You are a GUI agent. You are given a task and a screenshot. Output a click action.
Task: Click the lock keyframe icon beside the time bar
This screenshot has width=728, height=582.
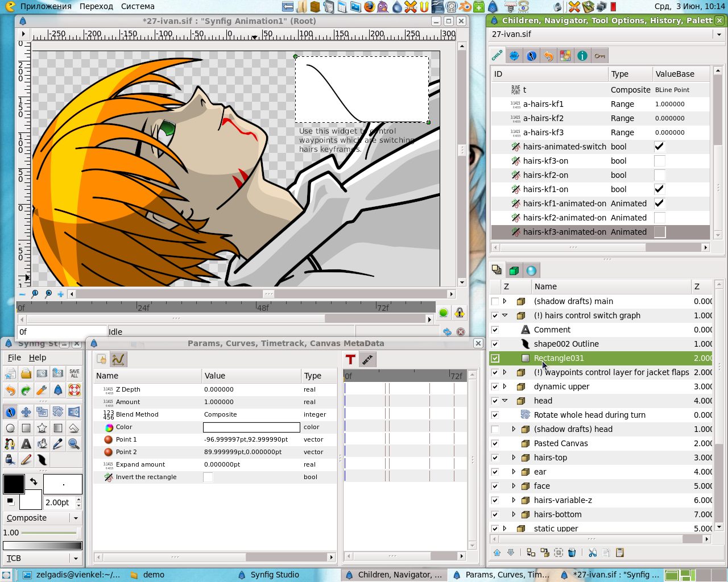460,313
